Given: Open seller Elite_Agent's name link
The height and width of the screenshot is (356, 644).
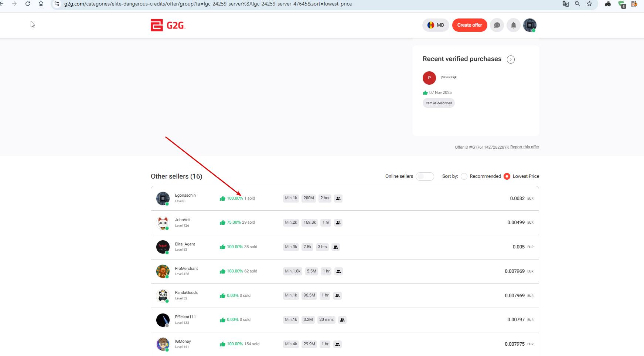Looking at the screenshot, I should coord(185,244).
